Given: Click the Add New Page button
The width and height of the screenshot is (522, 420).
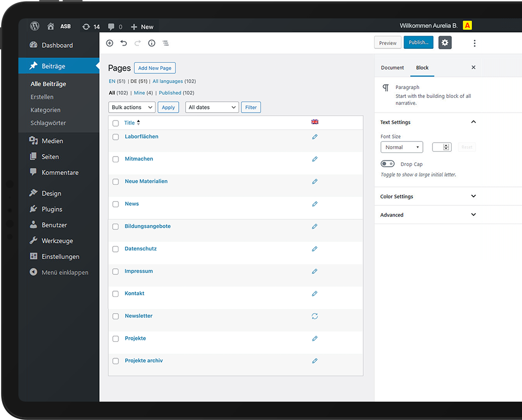Looking at the screenshot, I should tap(155, 68).
